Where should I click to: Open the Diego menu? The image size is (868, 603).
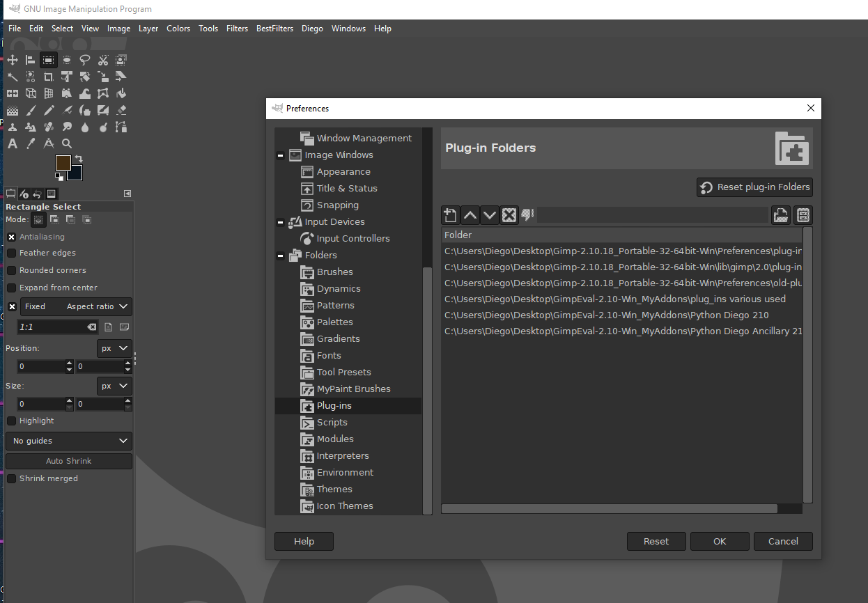coord(312,29)
